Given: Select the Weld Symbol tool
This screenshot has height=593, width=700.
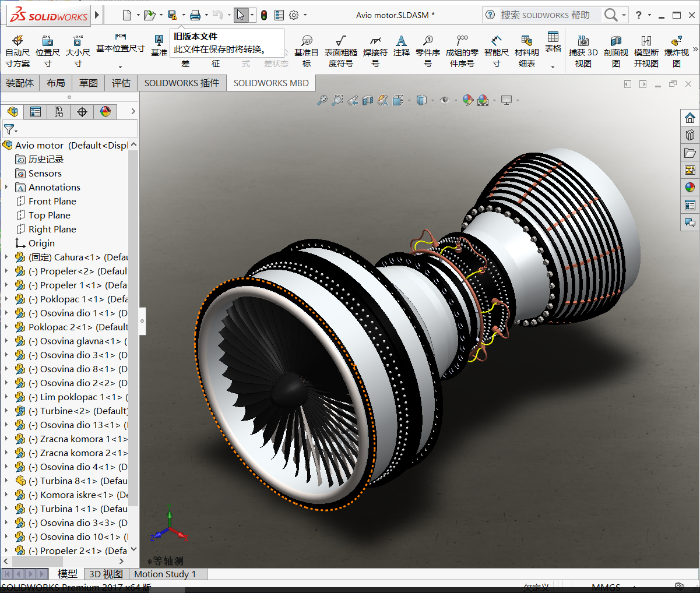Looking at the screenshot, I should pyautogui.click(x=375, y=51).
